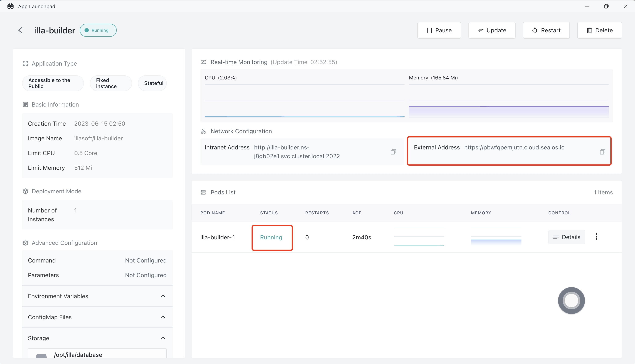Click the 1 Items count label
The image size is (635, 364).
[x=603, y=192]
